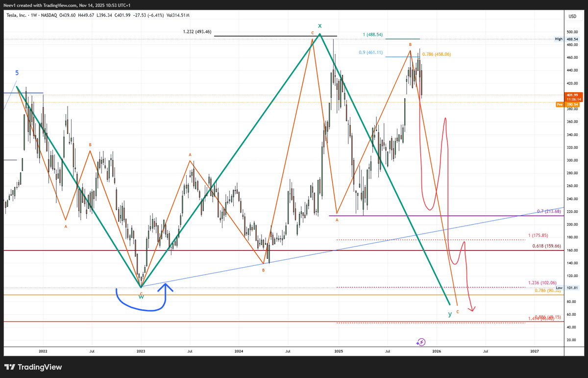
Task: Click the 2025 label on time axis
Action: point(338,351)
